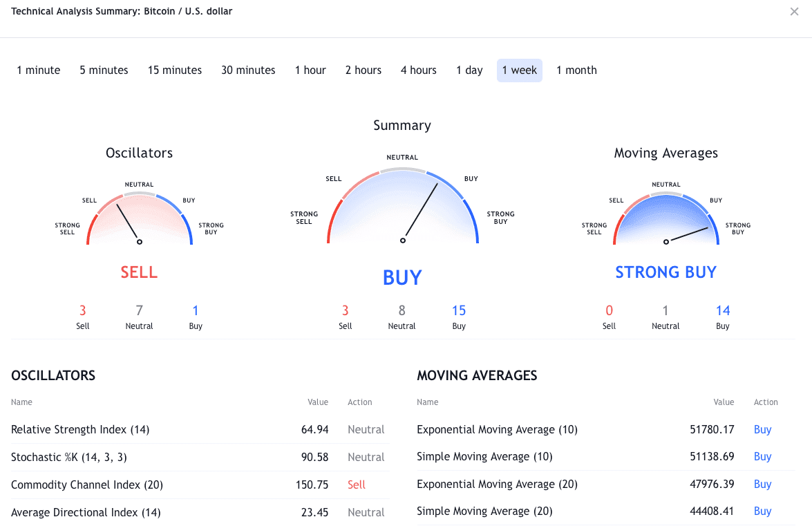Pick the 2 hours interval tab
This screenshot has width=812, height=526.
pos(363,71)
